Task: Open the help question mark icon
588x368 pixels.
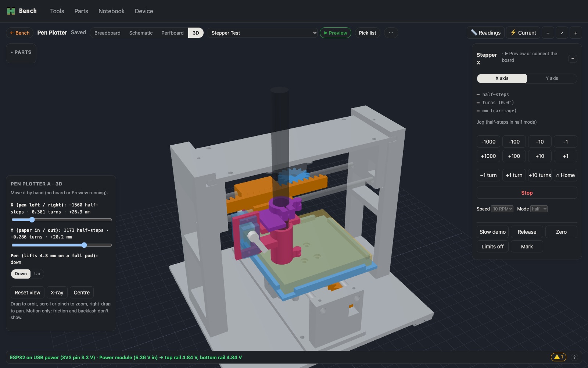Action: click(574, 357)
